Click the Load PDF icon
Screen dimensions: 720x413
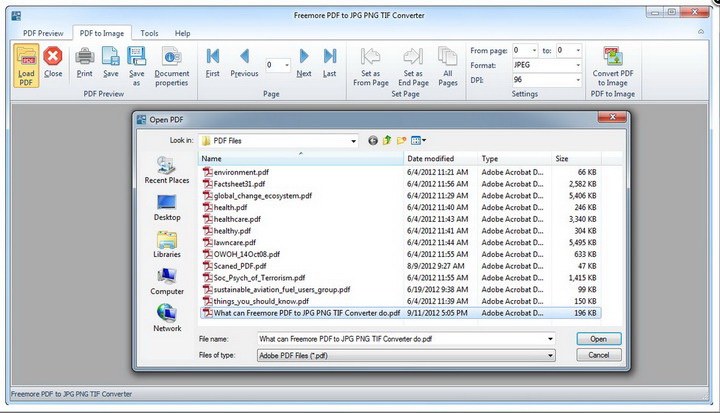coord(26,66)
